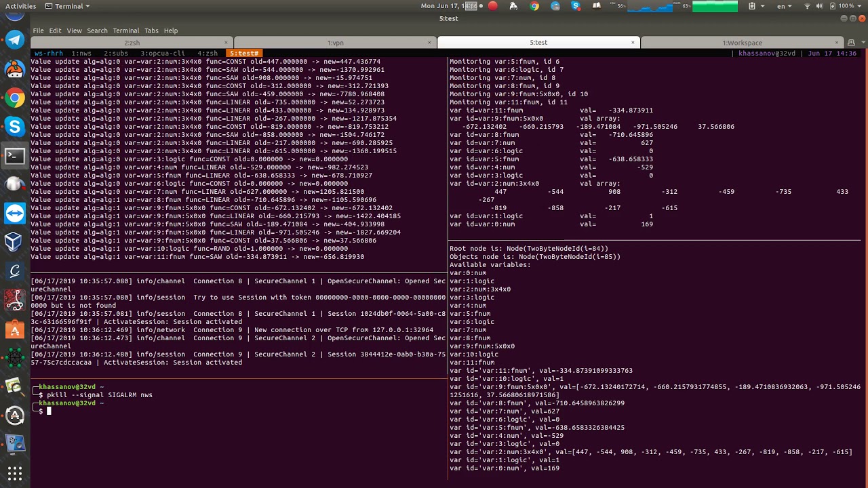
Task: Open the 'en' keyboard layout dropdown
Action: (x=784, y=6)
